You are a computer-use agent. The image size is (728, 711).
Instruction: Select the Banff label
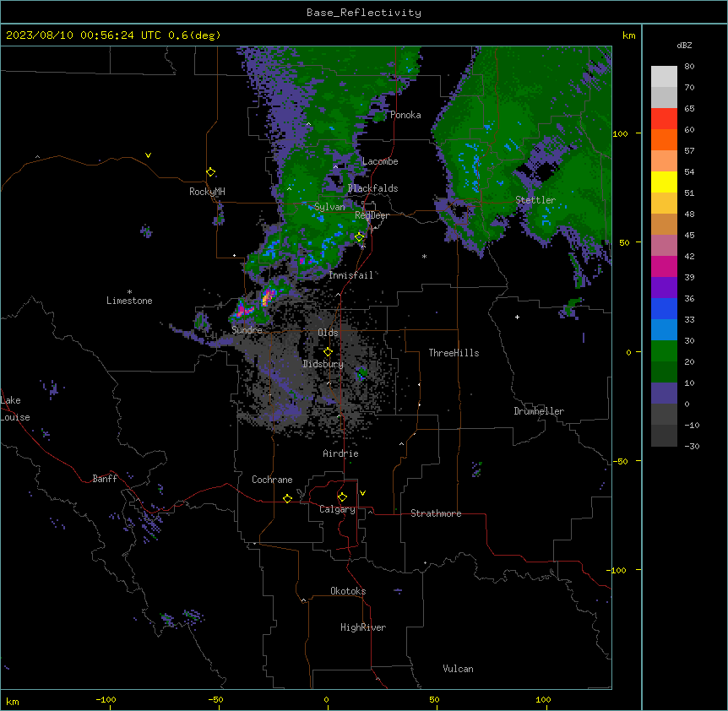coord(105,479)
